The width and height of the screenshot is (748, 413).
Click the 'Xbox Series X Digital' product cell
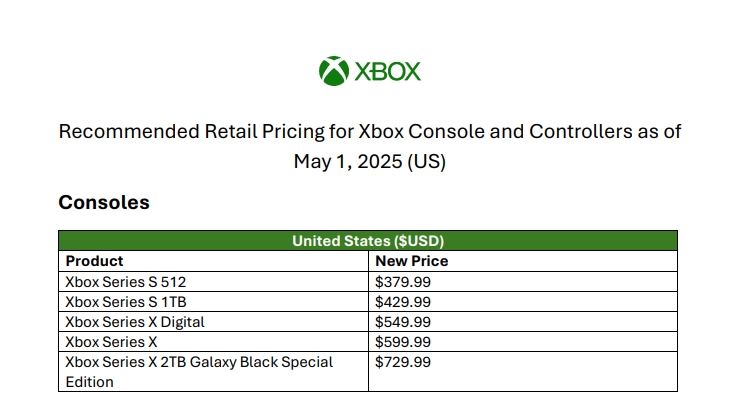tap(135, 322)
